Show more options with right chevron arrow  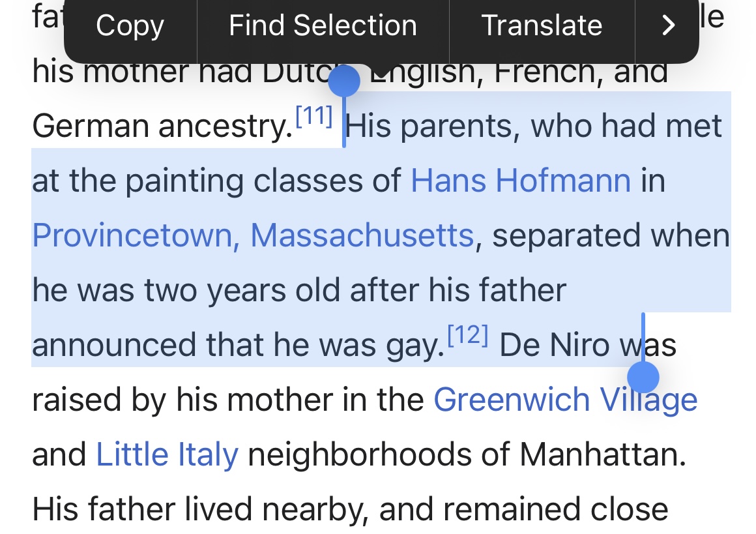point(668,25)
